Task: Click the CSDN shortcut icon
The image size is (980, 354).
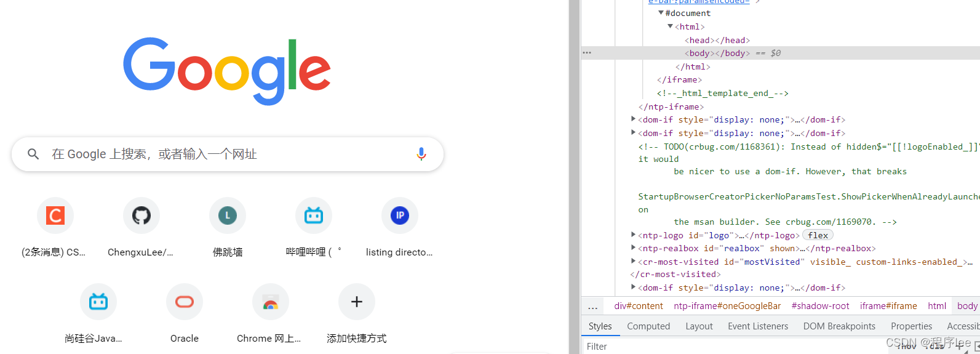Action: coord(55,215)
